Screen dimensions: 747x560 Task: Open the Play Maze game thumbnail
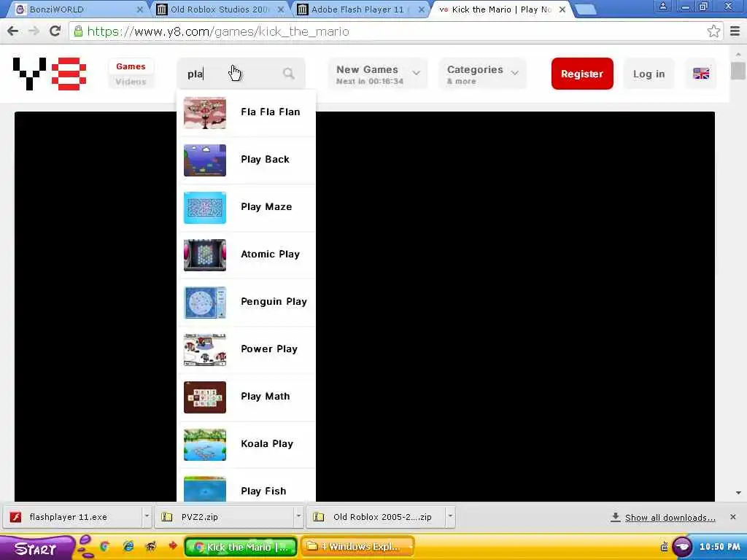(x=205, y=208)
